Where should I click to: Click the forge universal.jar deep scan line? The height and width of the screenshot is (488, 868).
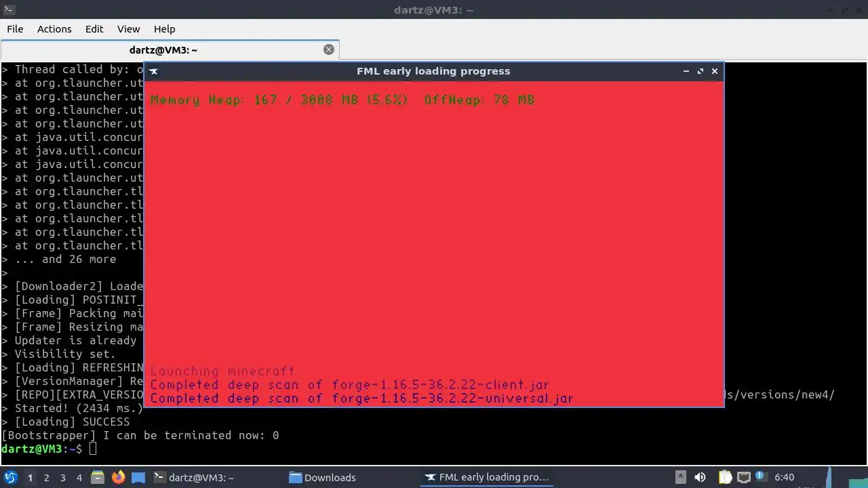click(362, 399)
